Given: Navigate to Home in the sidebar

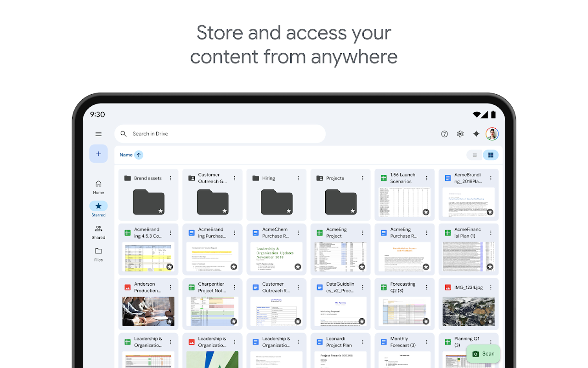Looking at the screenshot, I should point(98,186).
